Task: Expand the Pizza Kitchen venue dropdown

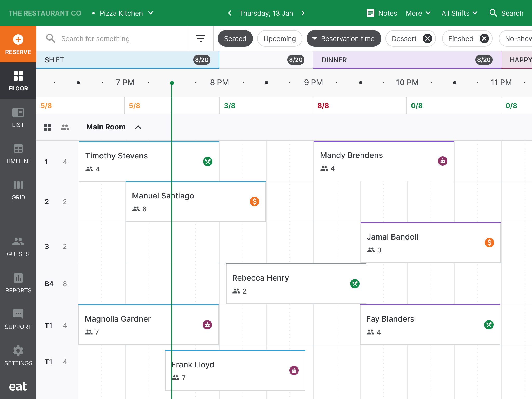Action: coord(151,13)
